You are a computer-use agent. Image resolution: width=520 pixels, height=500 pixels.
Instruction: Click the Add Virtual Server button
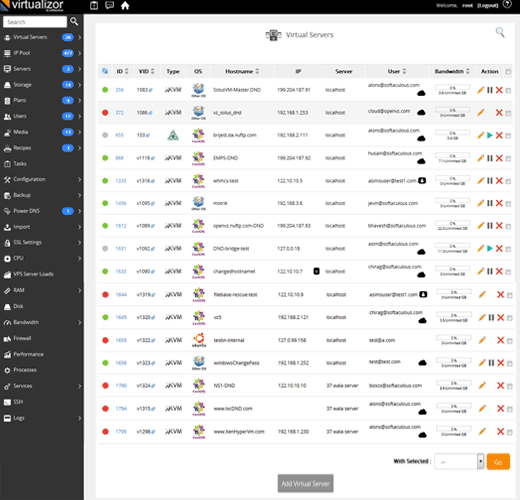[305, 483]
